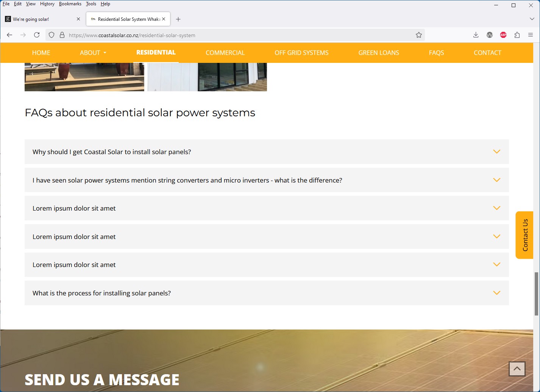Viewport: 540px width, 392px height.
Task: Open a new browser tab with plus icon
Action: [178, 19]
